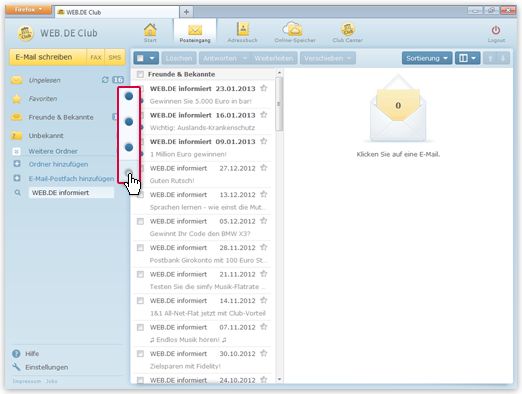Open the Impressum link

[x=27, y=381]
